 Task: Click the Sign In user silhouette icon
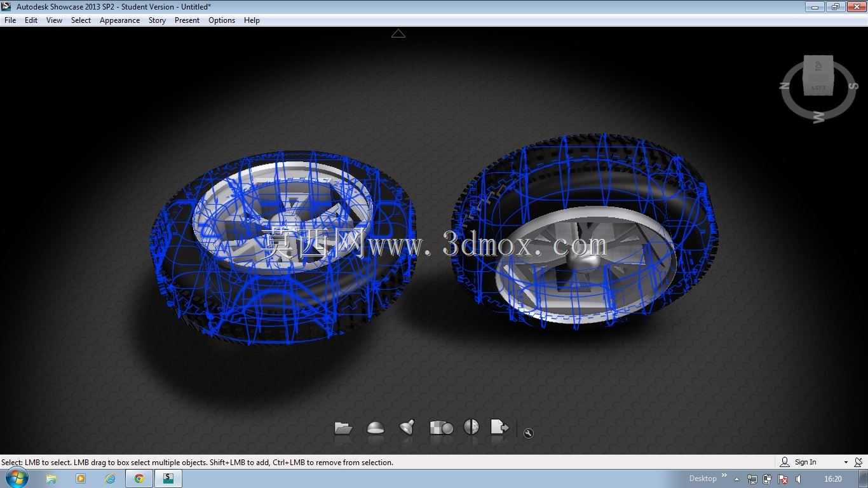[x=785, y=462]
